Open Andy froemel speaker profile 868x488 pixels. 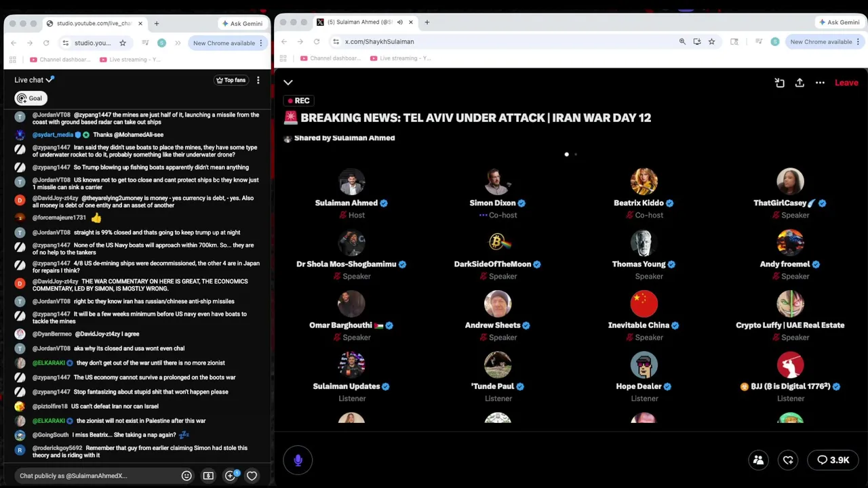[790, 243]
